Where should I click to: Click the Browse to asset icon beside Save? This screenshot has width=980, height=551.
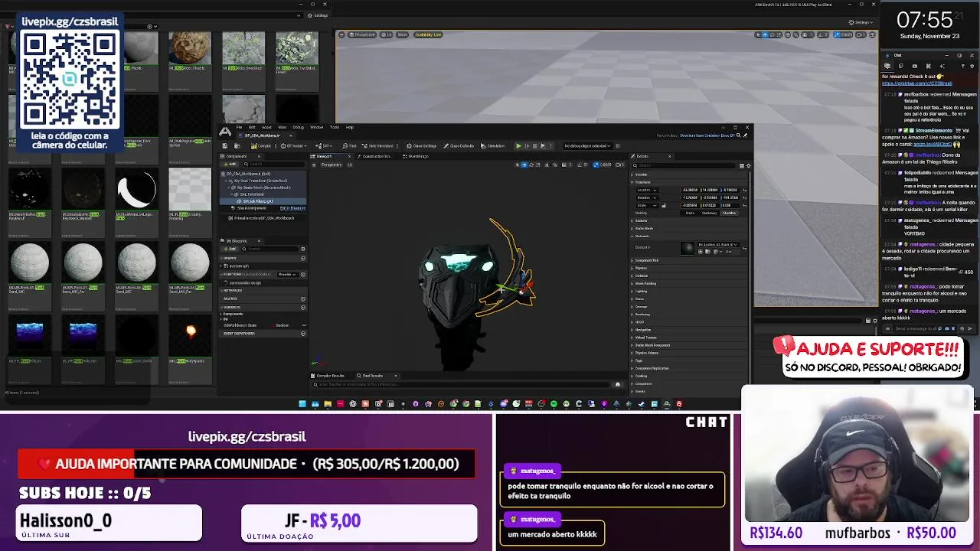[x=237, y=146]
